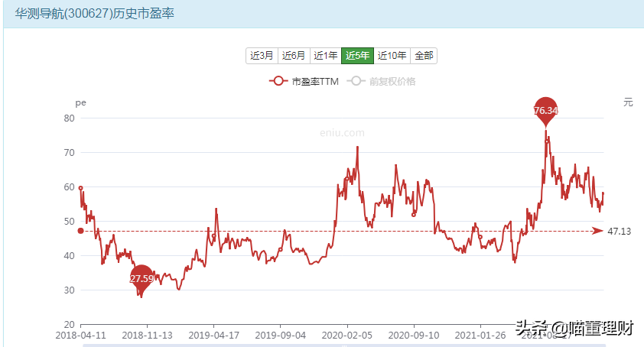Click the 2019-04-17 axis date label

(x=213, y=335)
